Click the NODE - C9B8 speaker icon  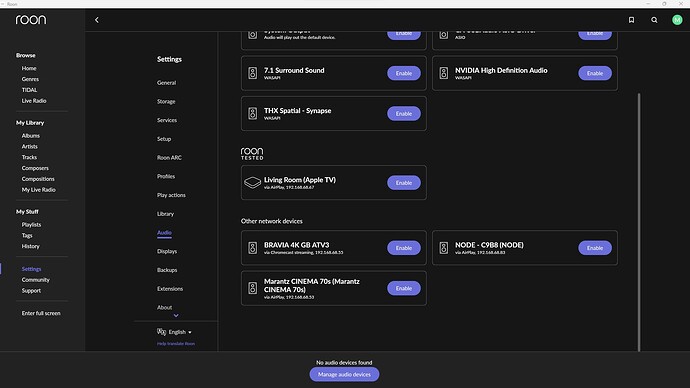444,248
